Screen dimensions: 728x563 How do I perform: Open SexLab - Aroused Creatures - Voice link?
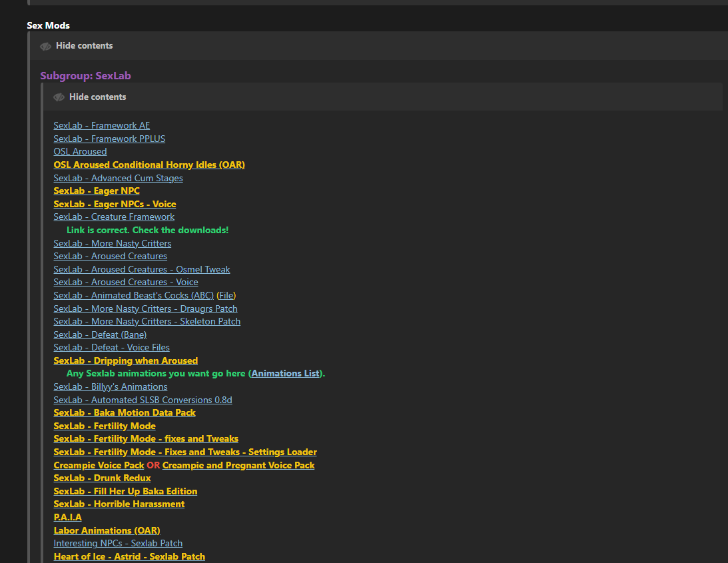pyautogui.click(x=126, y=282)
